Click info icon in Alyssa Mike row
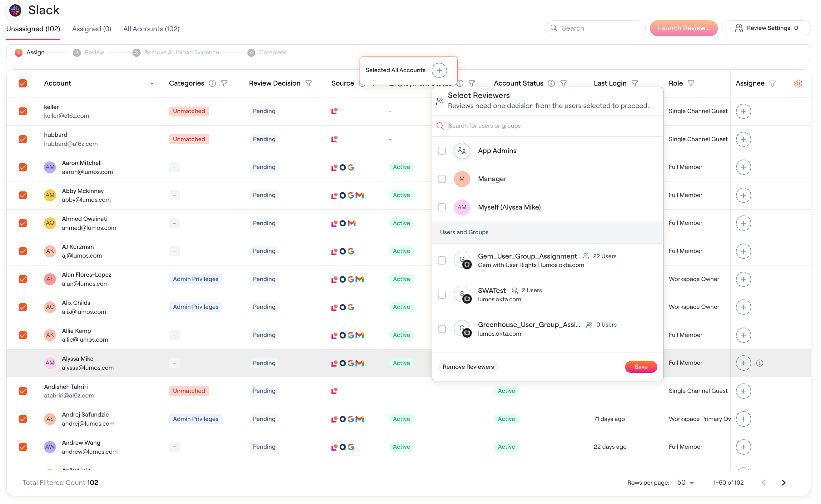This screenshot has width=821, height=504. pos(760,363)
